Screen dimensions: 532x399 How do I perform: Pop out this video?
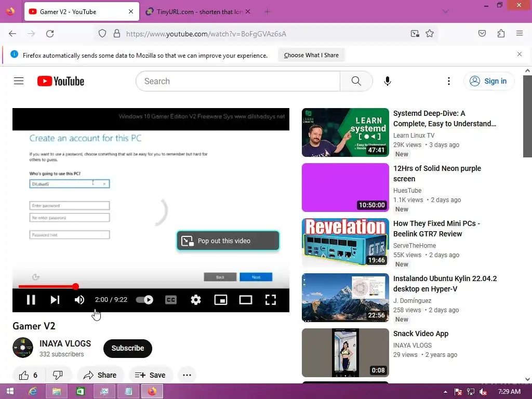click(228, 241)
